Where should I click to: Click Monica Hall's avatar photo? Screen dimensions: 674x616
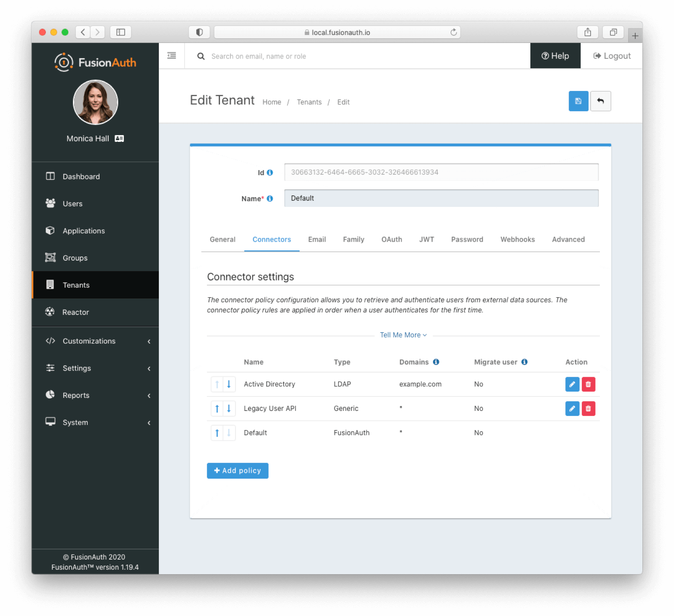[96, 102]
